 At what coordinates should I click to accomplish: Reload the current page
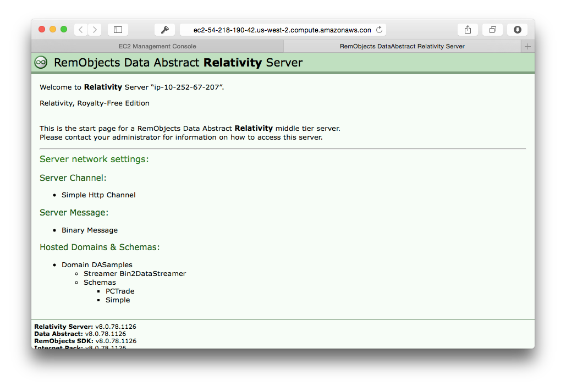pos(379,30)
